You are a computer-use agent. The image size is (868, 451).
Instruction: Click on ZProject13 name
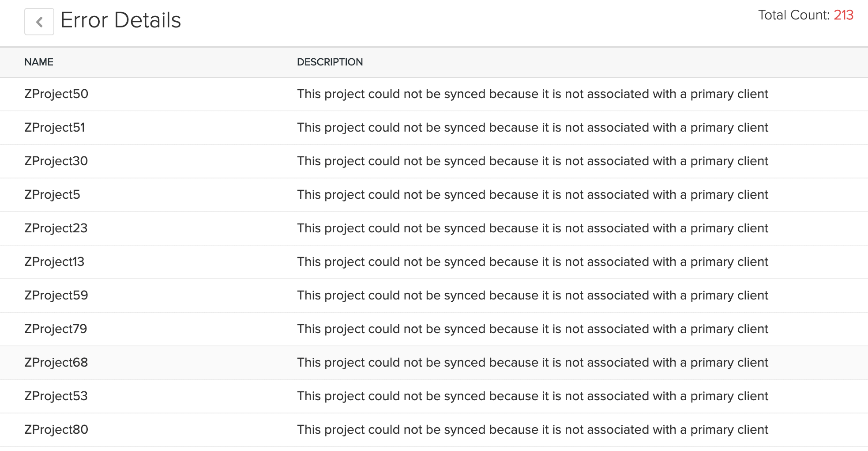coord(54,262)
